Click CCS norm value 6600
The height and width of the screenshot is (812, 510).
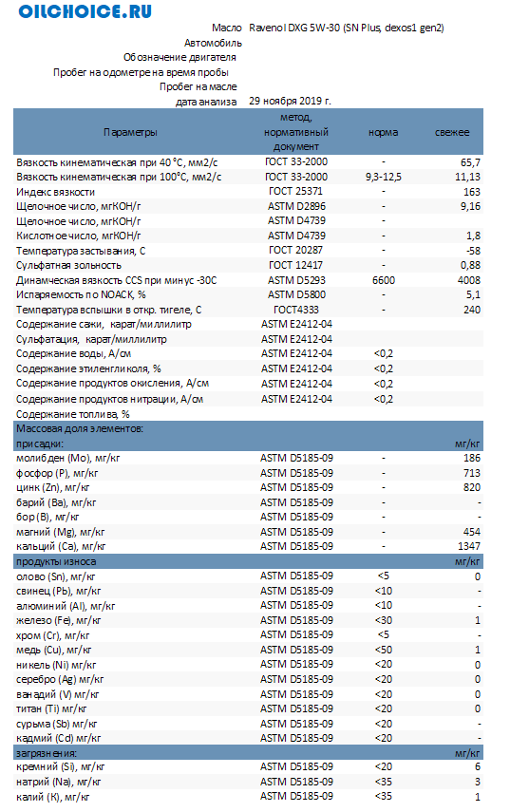[384, 281]
